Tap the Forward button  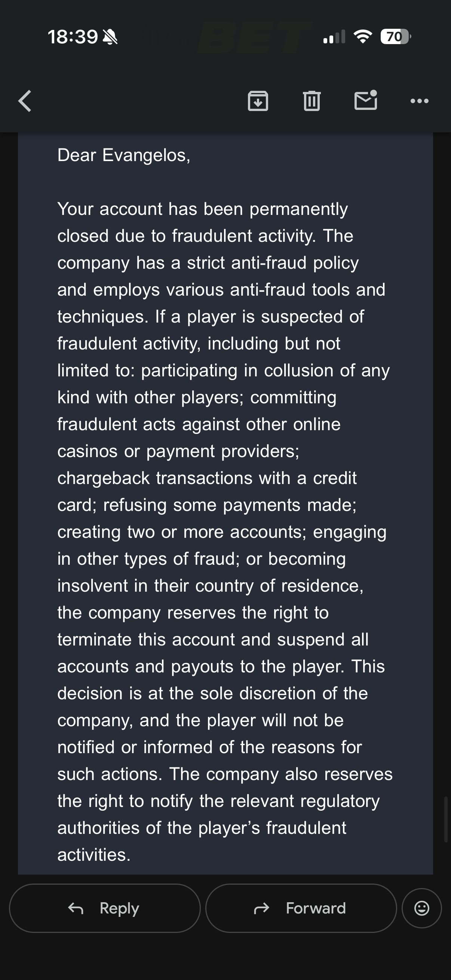(301, 908)
